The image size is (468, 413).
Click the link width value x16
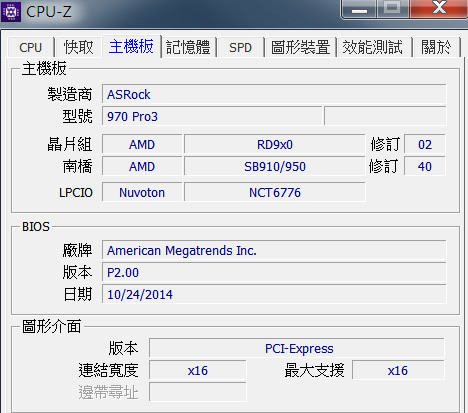tap(198, 371)
